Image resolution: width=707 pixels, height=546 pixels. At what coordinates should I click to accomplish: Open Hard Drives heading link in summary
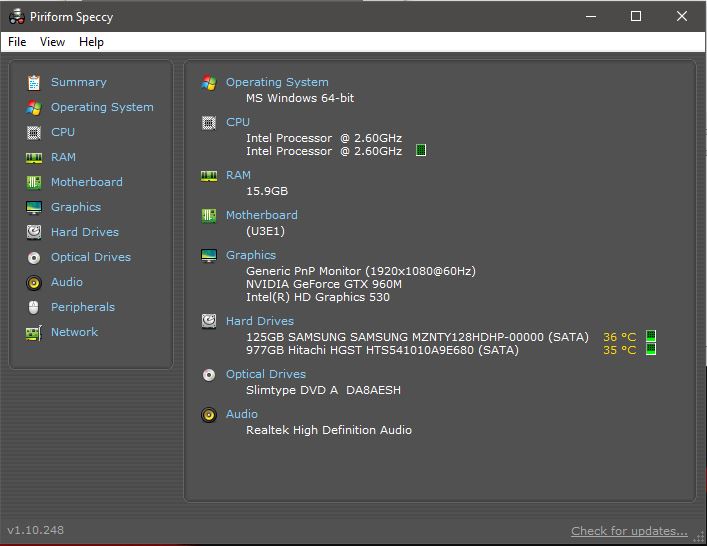(x=260, y=321)
